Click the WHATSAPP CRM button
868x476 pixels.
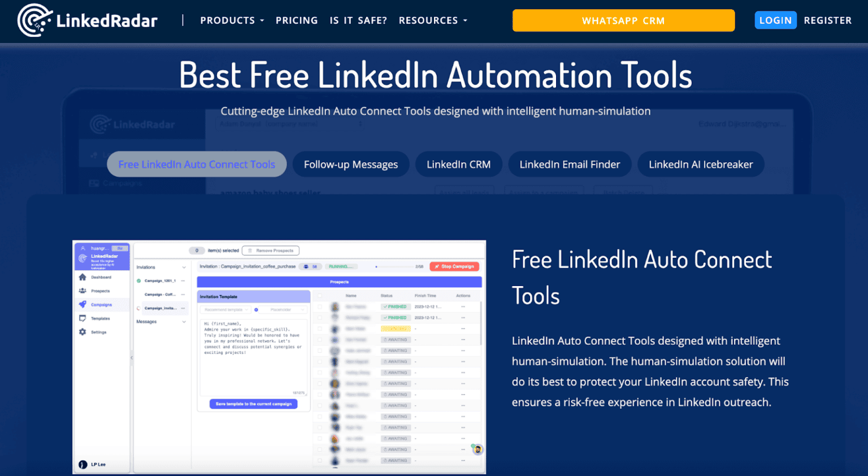coord(623,20)
